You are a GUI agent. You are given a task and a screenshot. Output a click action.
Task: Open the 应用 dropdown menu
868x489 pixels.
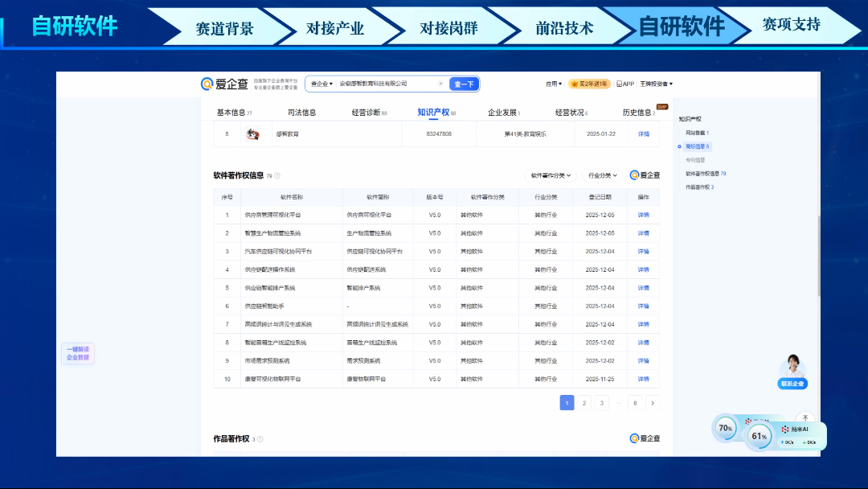554,84
